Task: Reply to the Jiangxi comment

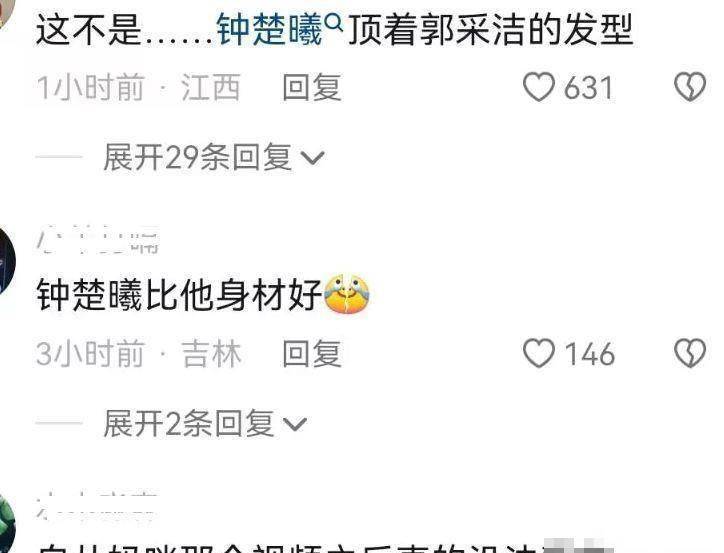Action: [312, 87]
